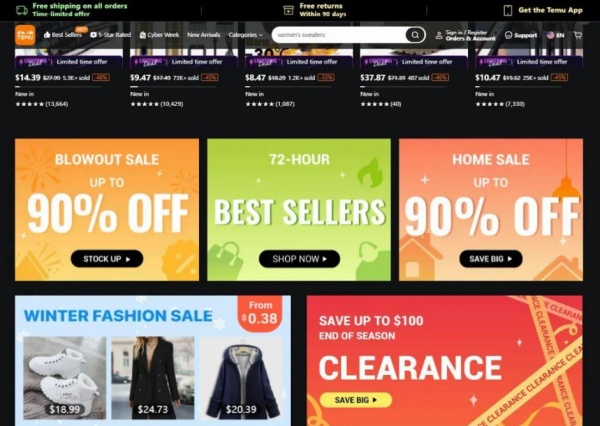Click the Temu logo icon
This screenshot has height=426, width=600.
tap(25, 35)
